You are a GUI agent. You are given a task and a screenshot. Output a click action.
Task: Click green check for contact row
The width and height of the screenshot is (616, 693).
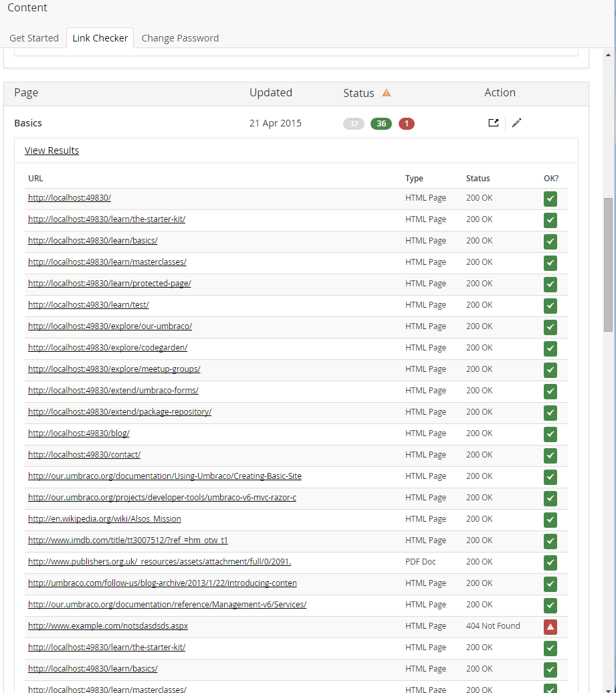point(550,456)
